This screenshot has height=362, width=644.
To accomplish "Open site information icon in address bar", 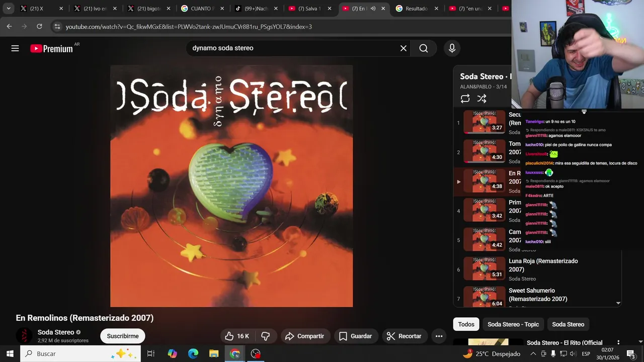I will coord(57,27).
